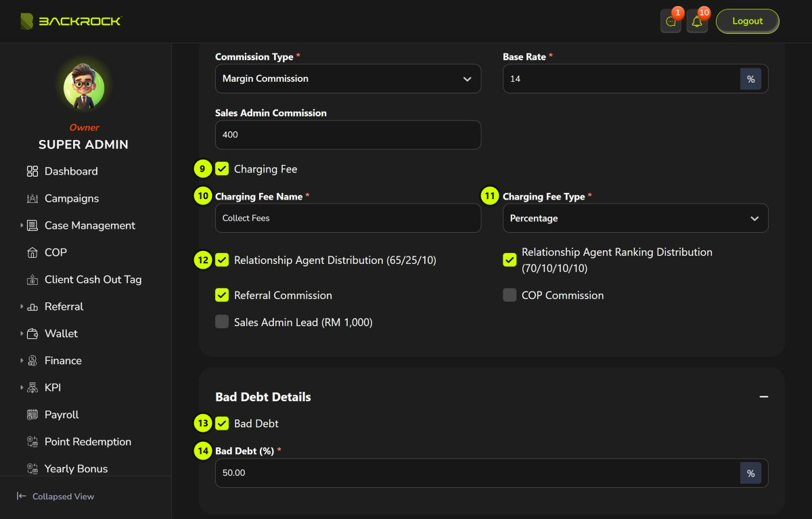
Task: Open the Commission Type dropdown
Action: tap(348, 78)
